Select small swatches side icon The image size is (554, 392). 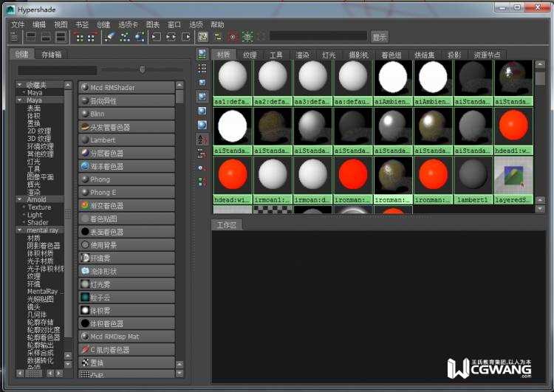click(x=202, y=83)
